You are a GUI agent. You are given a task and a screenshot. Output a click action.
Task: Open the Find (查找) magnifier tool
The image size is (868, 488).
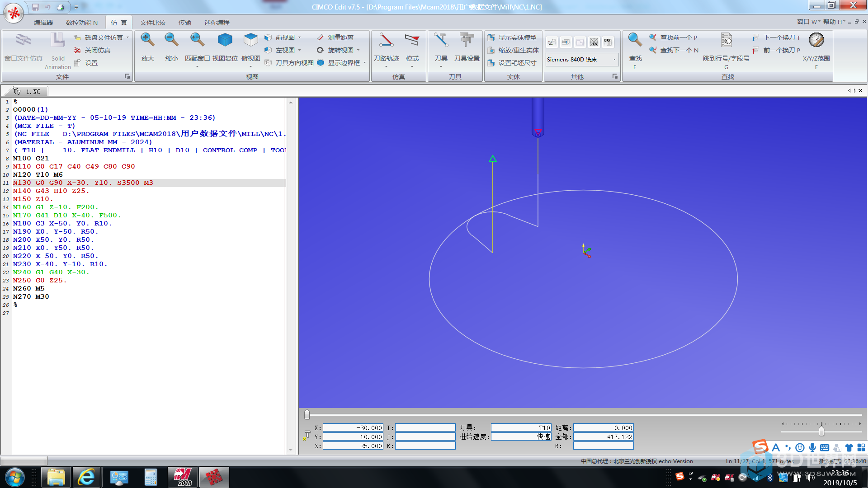(x=635, y=40)
